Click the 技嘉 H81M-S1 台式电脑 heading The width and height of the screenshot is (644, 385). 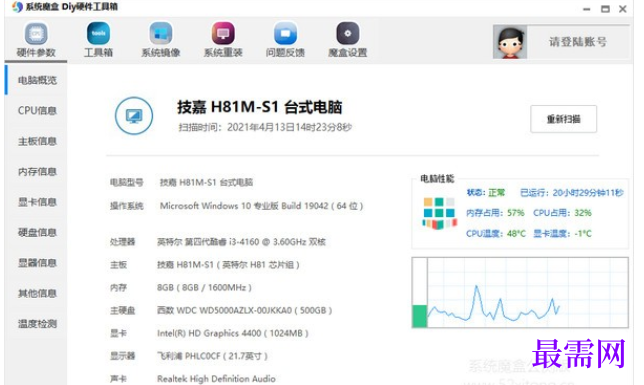pos(260,107)
